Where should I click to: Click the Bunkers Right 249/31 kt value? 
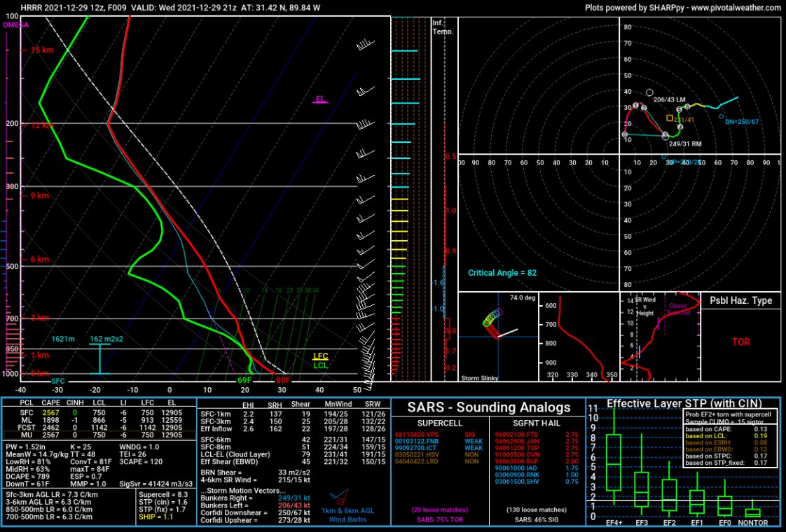pos(294,498)
